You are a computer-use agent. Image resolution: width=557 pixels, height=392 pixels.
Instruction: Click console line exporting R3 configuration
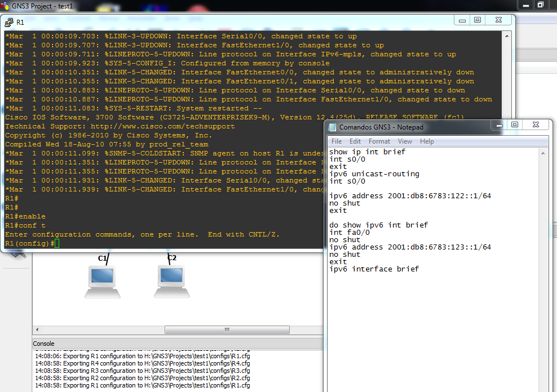(x=143, y=371)
